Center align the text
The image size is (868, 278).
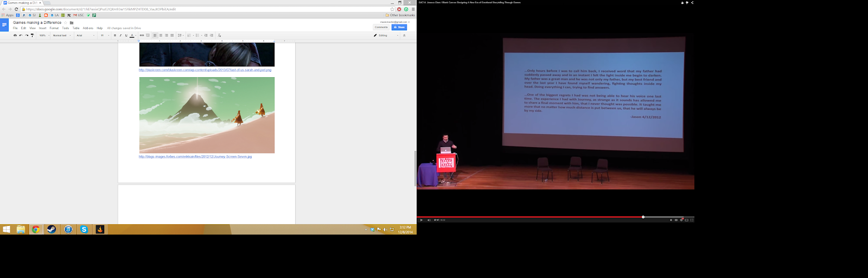(x=161, y=35)
